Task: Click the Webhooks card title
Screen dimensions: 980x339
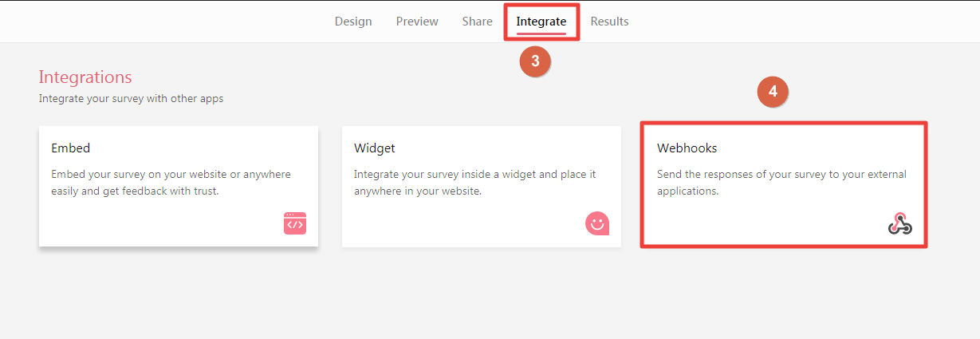Action: click(x=687, y=148)
